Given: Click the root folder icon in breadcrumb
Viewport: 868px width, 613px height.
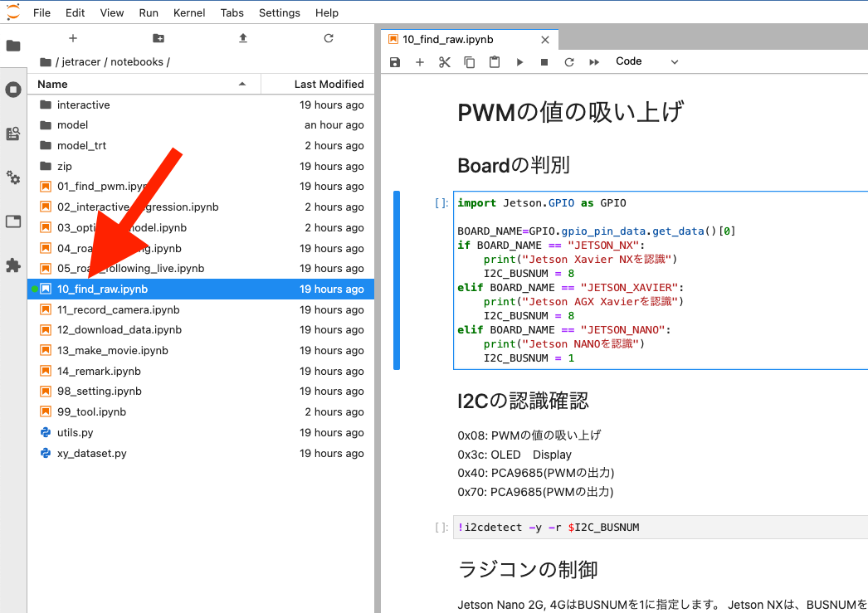Looking at the screenshot, I should coord(46,62).
